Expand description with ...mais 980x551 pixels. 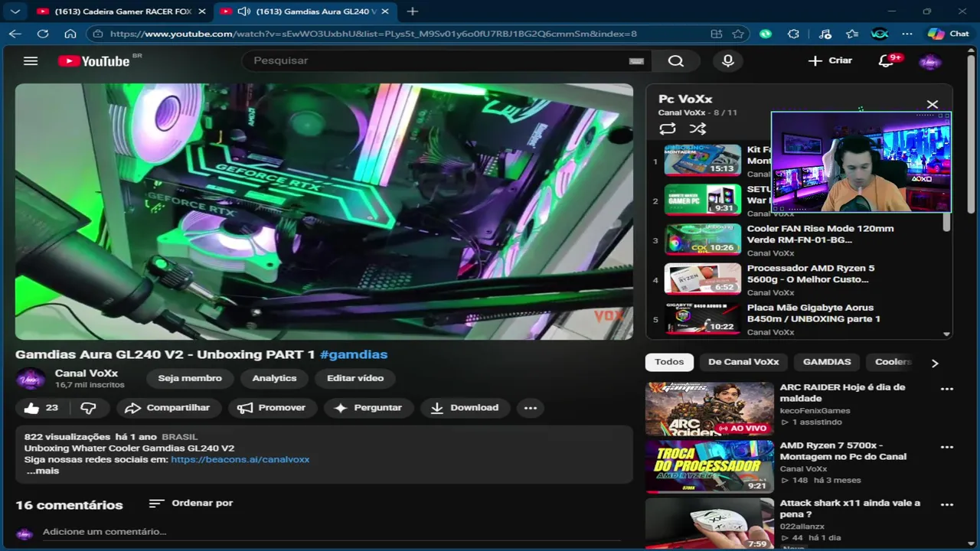(x=42, y=471)
